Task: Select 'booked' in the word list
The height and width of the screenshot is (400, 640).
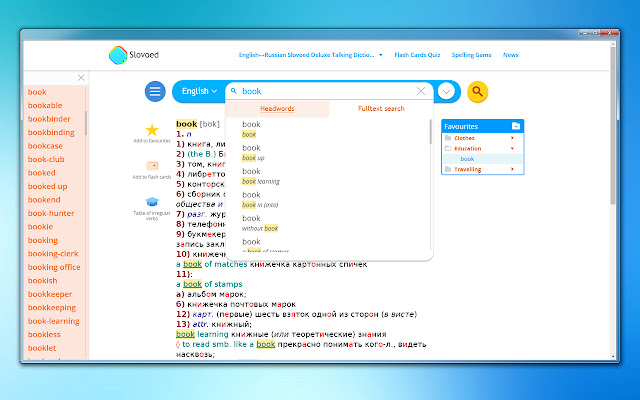Action: (x=42, y=173)
